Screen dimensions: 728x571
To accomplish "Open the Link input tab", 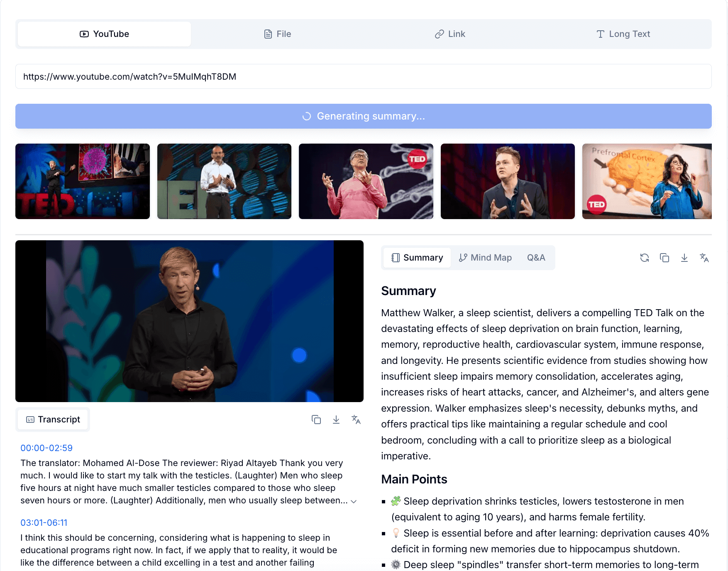I will tap(450, 34).
